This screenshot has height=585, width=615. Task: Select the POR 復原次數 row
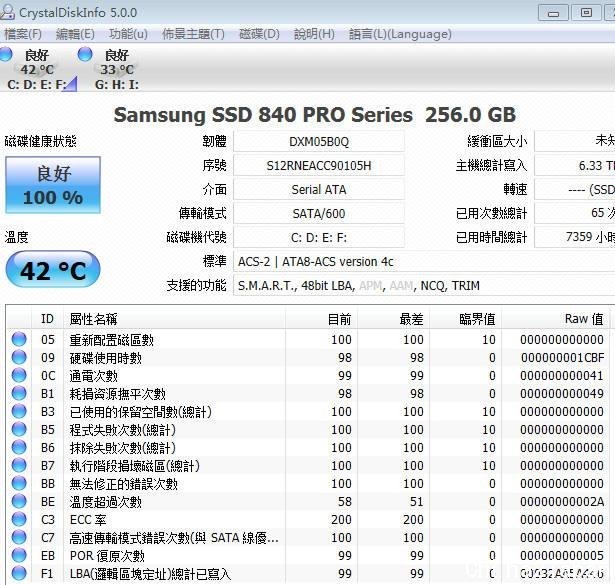(308, 556)
